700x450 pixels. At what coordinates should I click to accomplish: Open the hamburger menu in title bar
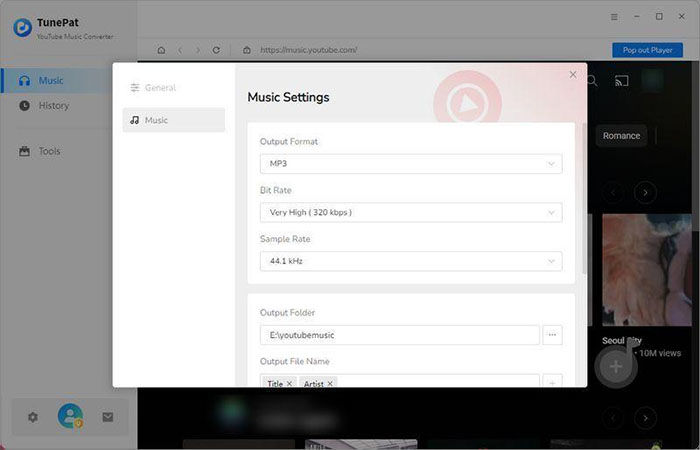[614, 17]
